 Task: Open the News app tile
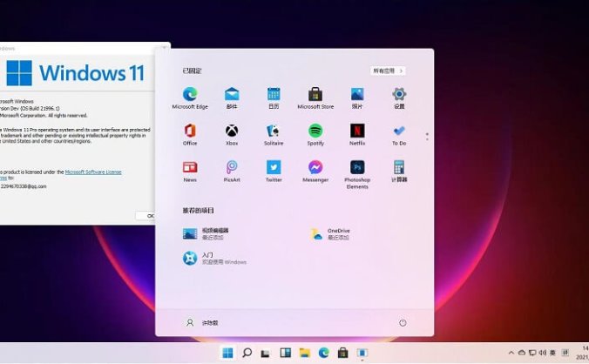(x=190, y=172)
